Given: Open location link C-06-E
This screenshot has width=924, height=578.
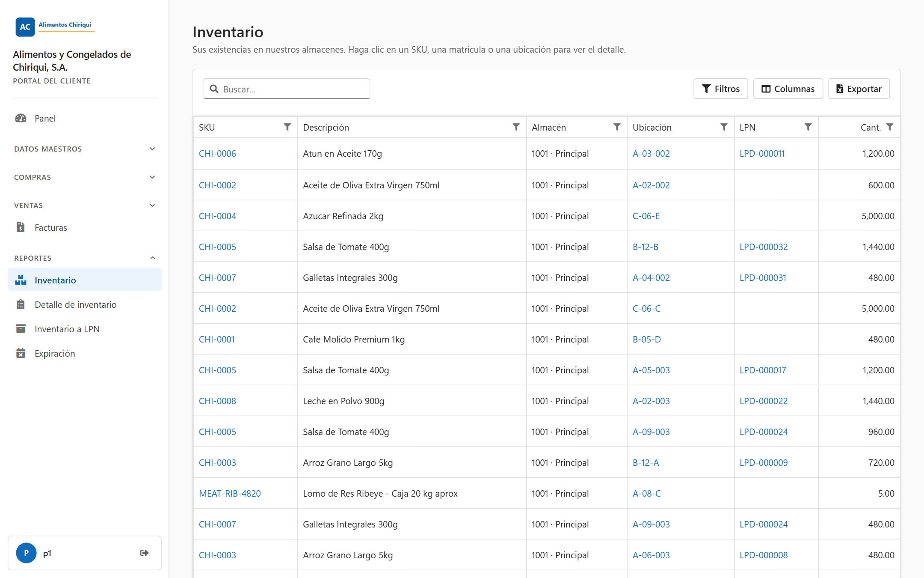Looking at the screenshot, I should (646, 216).
